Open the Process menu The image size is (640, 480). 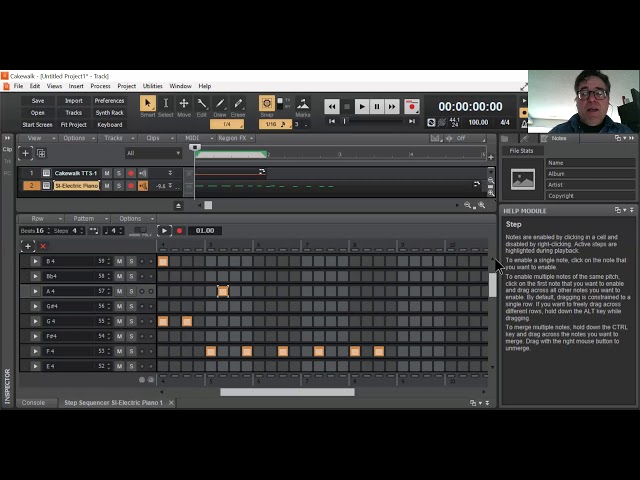tap(100, 86)
